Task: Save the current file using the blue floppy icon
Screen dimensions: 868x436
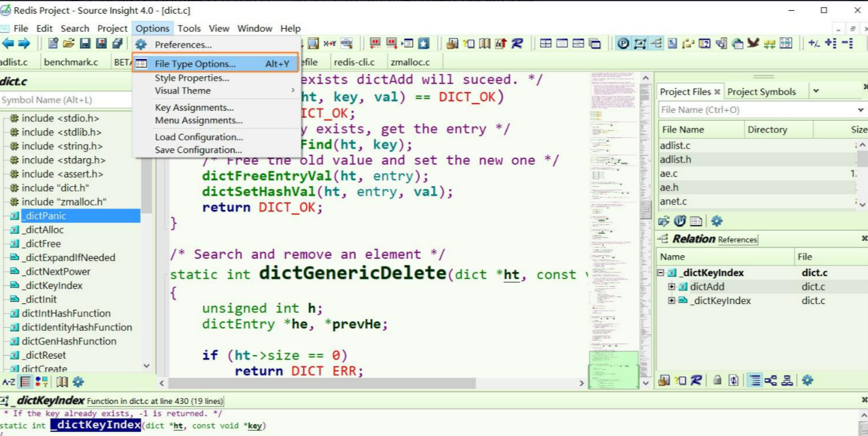Action: click(85, 43)
